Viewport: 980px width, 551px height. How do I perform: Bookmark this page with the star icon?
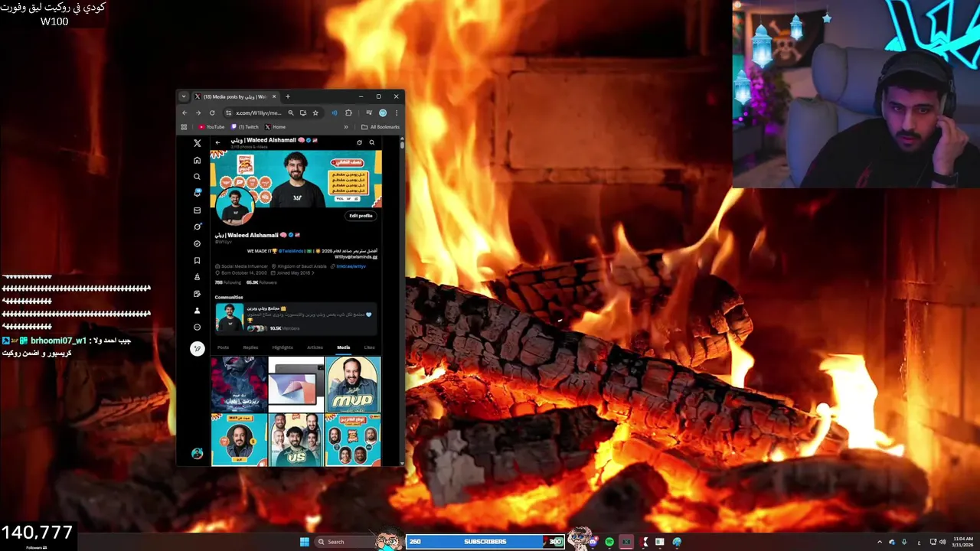pyautogui.click(x=315, y=112)
